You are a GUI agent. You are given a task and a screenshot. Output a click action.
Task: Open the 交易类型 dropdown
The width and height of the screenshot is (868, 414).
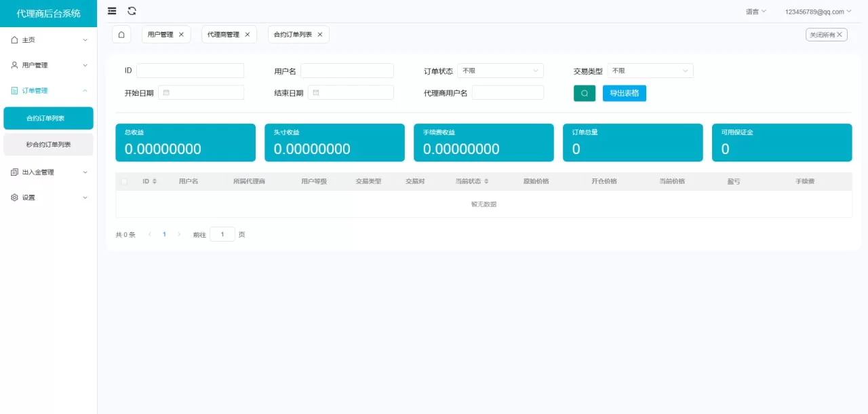(x=650, y=70)
